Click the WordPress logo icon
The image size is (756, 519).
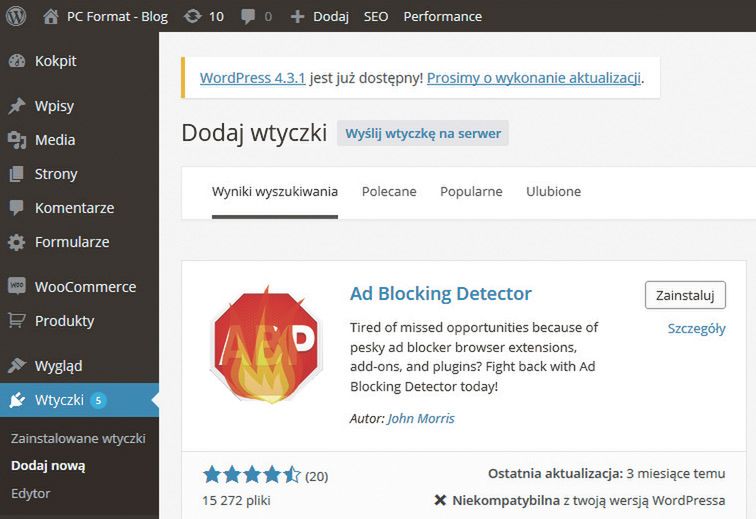pos(16,16)
